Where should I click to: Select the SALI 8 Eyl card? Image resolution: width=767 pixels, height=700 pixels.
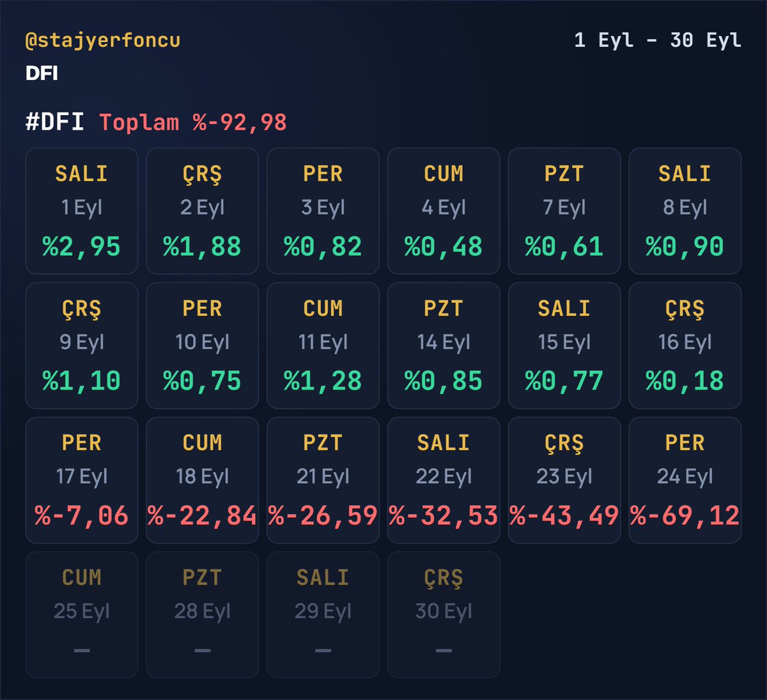tap(685, 212)
